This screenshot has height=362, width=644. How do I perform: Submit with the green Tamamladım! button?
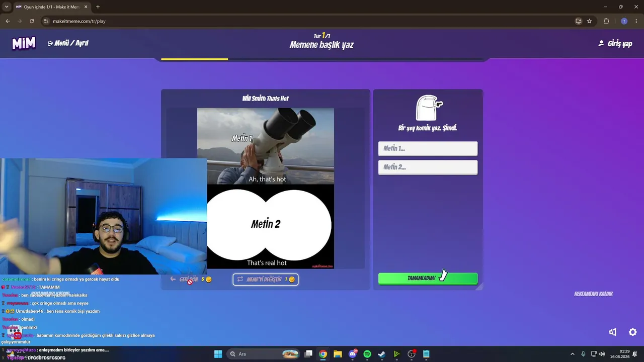[x=428, y=278]
